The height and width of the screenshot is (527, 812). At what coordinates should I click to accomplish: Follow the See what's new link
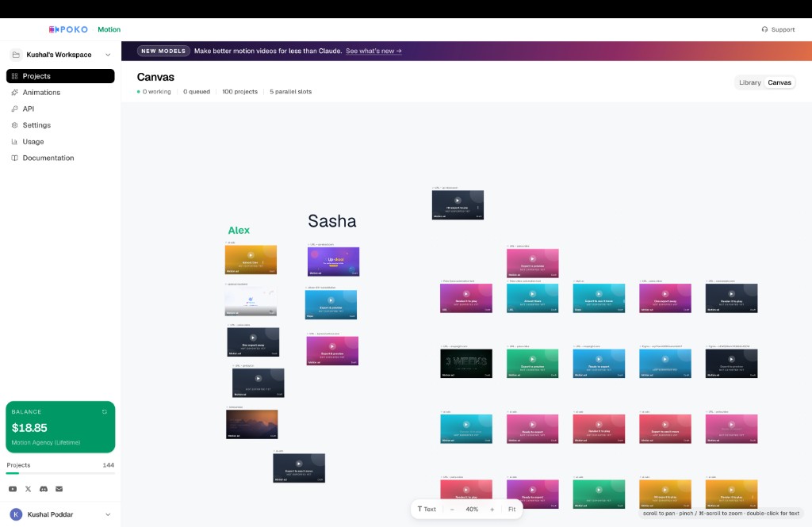tap(373, 51)
